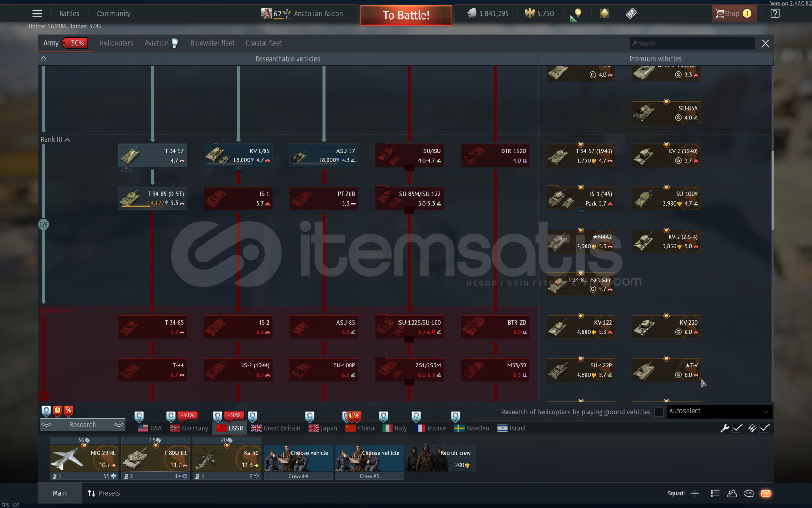Click the Rank III 1/6 progress marker

[43, 224]
